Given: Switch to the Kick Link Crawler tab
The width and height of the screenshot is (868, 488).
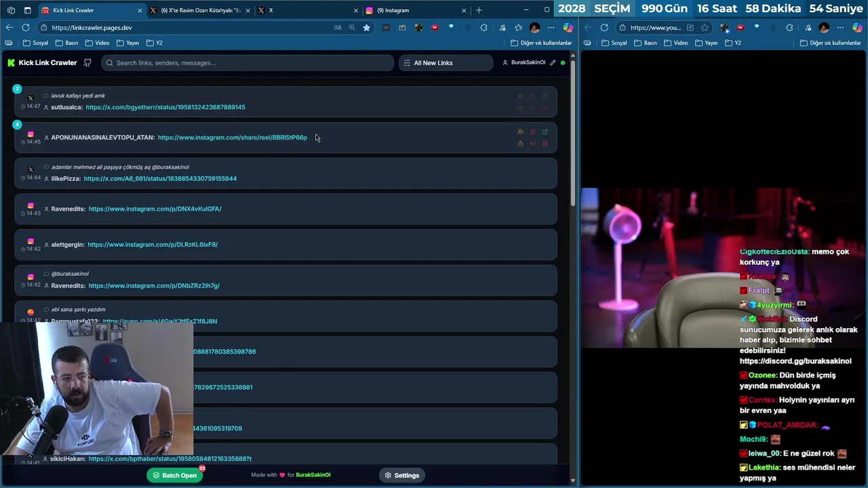Looking at the screenshot, I should [x=92, y=10].
